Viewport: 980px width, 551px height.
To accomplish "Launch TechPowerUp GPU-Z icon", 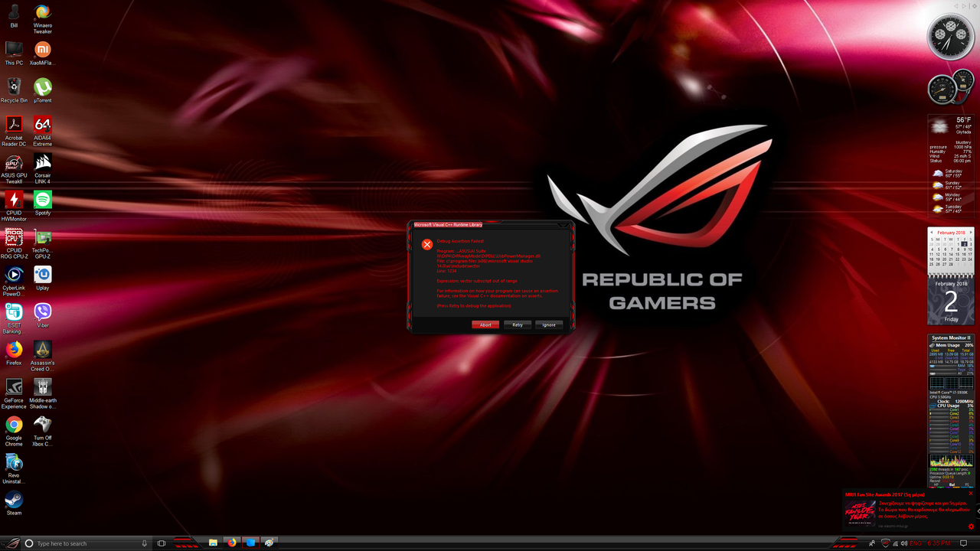I will [43, 243].
